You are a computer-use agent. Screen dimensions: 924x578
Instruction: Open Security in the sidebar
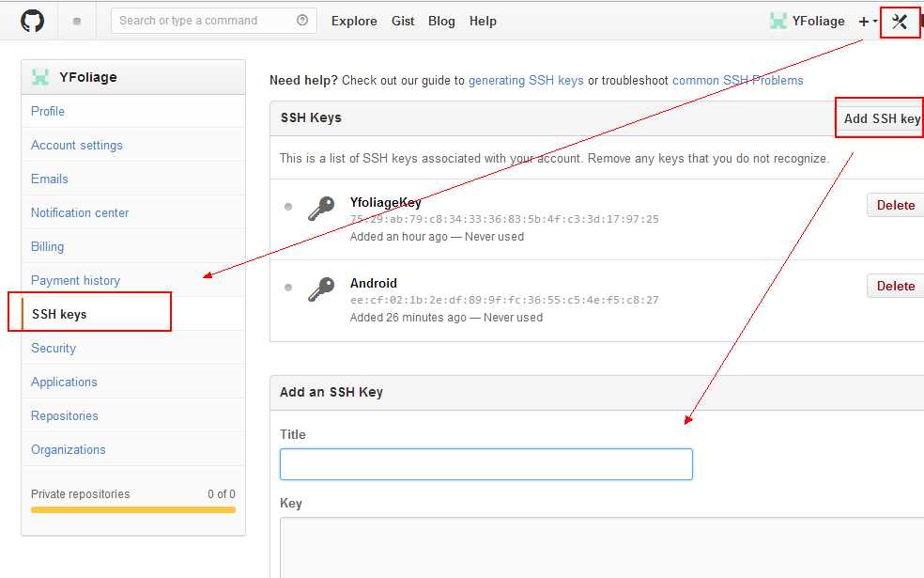[x=133, y=348]
